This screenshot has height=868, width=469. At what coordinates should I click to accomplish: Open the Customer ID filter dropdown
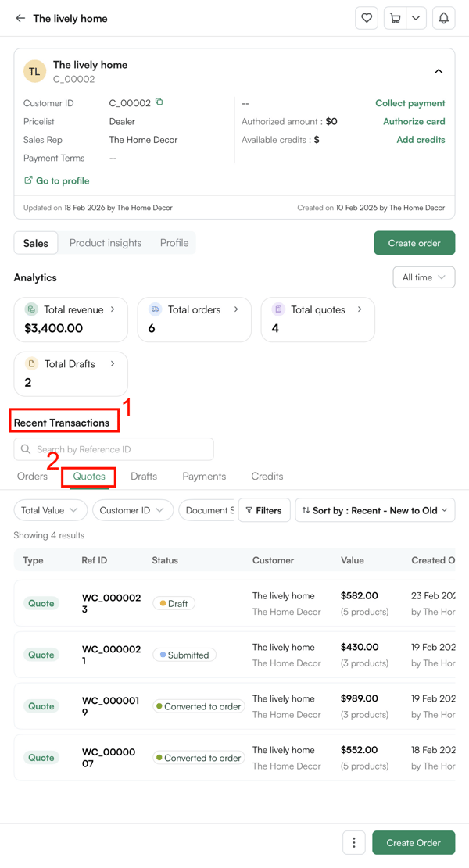[132, 510]
